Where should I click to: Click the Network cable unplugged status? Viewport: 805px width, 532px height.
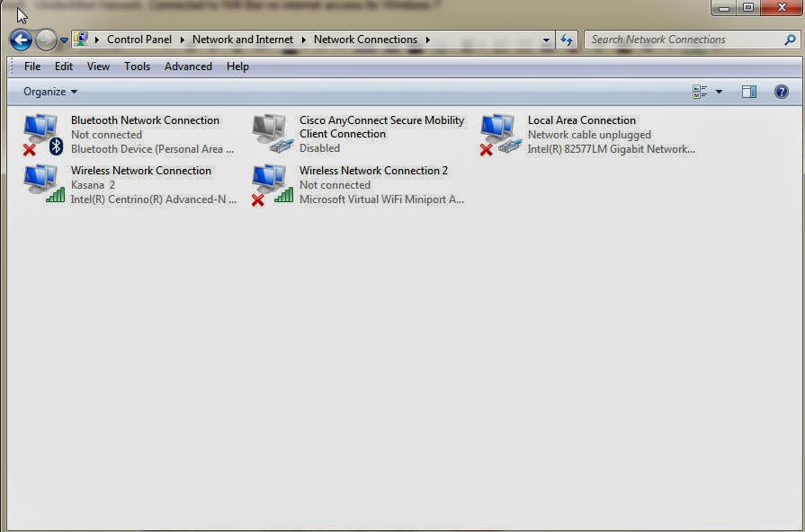tap(589, 135)
